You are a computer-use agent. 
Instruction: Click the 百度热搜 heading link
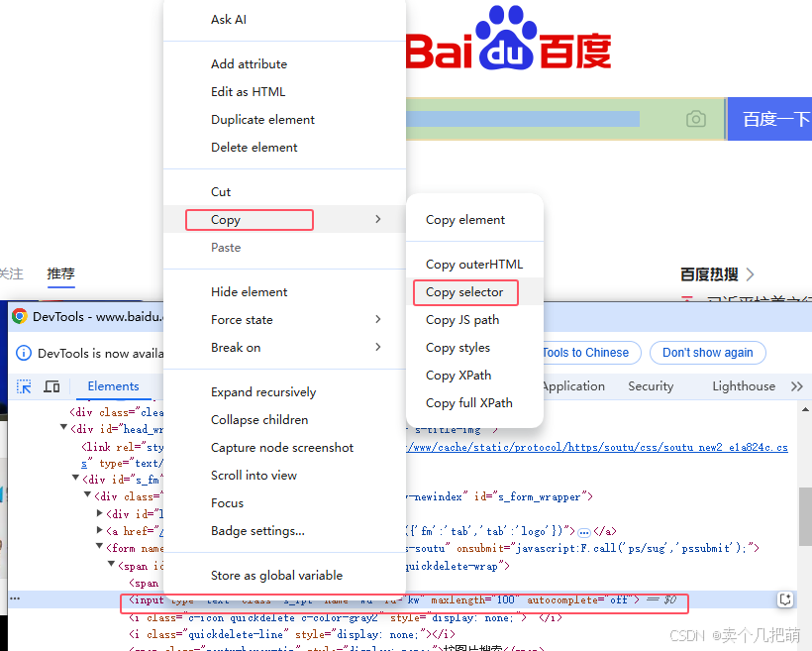709,274
